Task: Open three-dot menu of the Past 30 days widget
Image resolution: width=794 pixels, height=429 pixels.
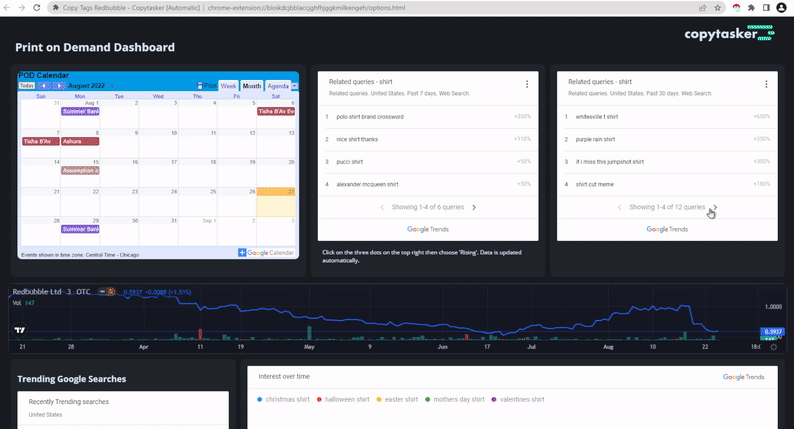Action: click(766, 84)
